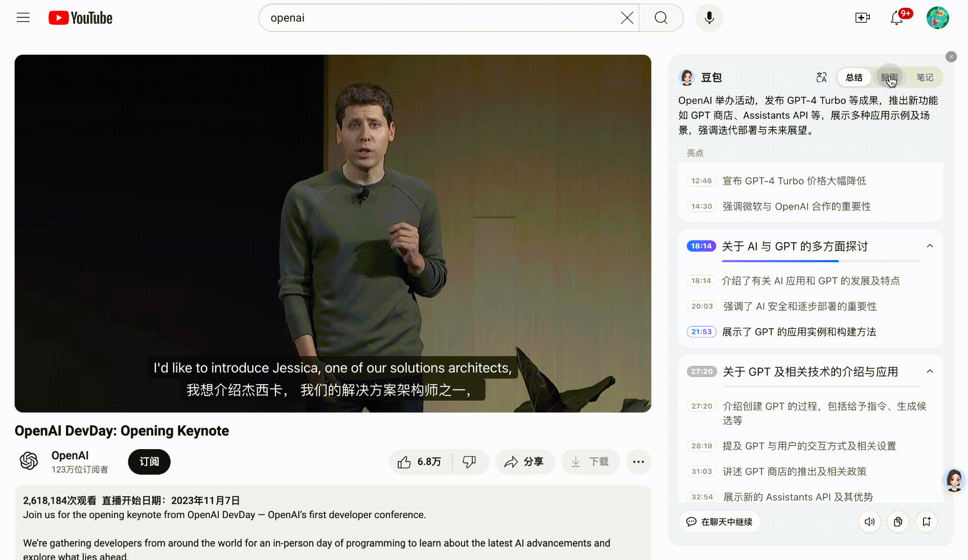Click the 豆包 avatar in panel header

pyautogui.click(x=687, y=78)
